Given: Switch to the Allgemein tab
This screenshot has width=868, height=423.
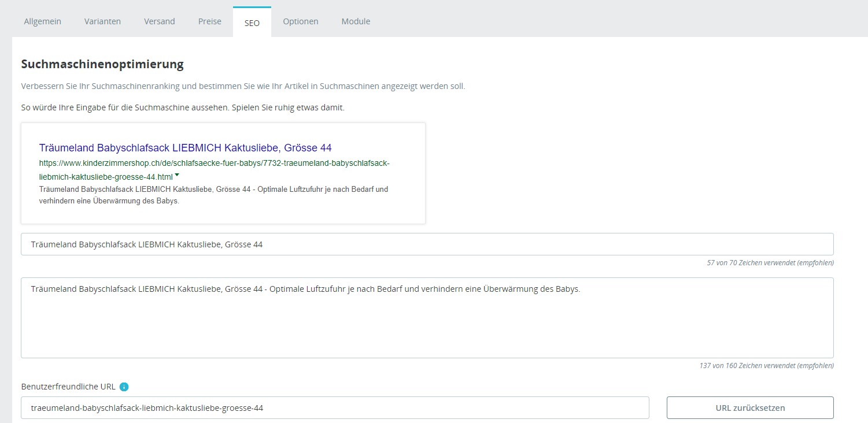Looking at the screenshot, I should click(x=43, y=21).
